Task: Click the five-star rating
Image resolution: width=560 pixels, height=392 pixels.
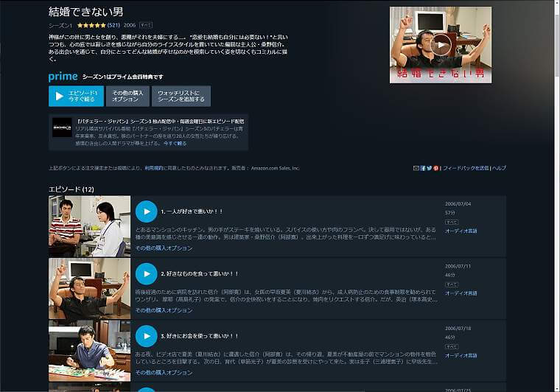Action: [x=91, y=25]
